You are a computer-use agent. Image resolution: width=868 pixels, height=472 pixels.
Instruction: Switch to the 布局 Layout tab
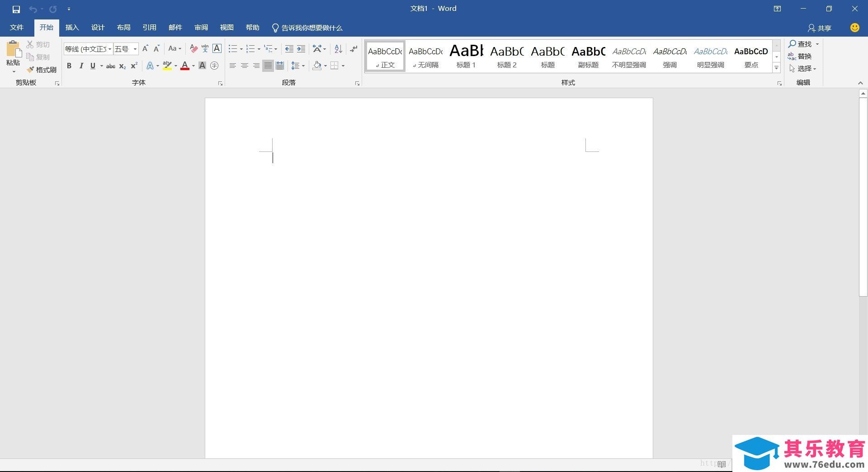click(x=123, y=28)
